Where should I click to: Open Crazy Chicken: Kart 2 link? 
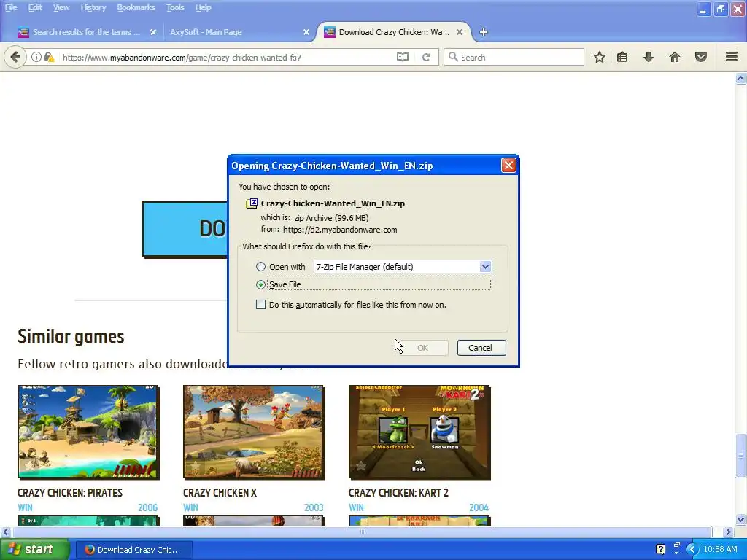398,492
